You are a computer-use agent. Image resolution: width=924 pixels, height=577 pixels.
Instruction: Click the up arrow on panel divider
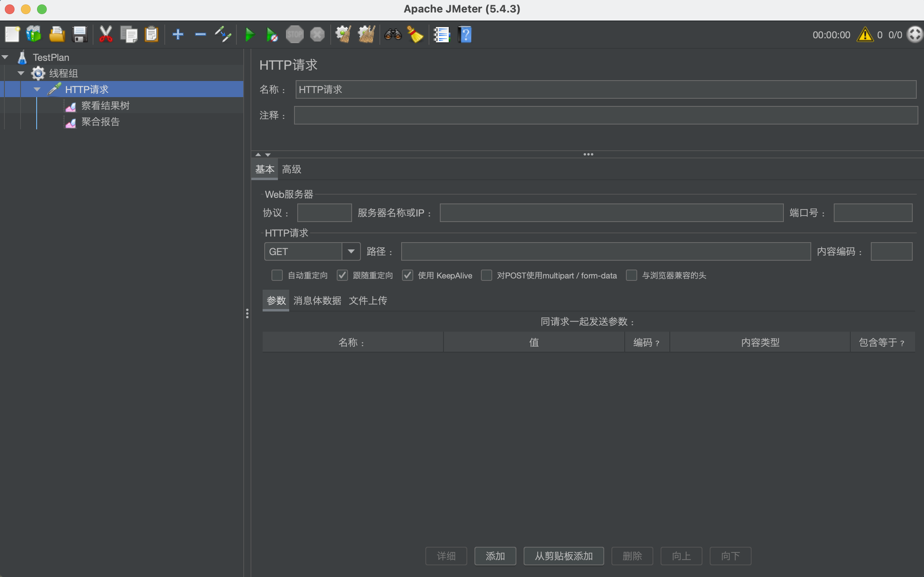[258, 155]
